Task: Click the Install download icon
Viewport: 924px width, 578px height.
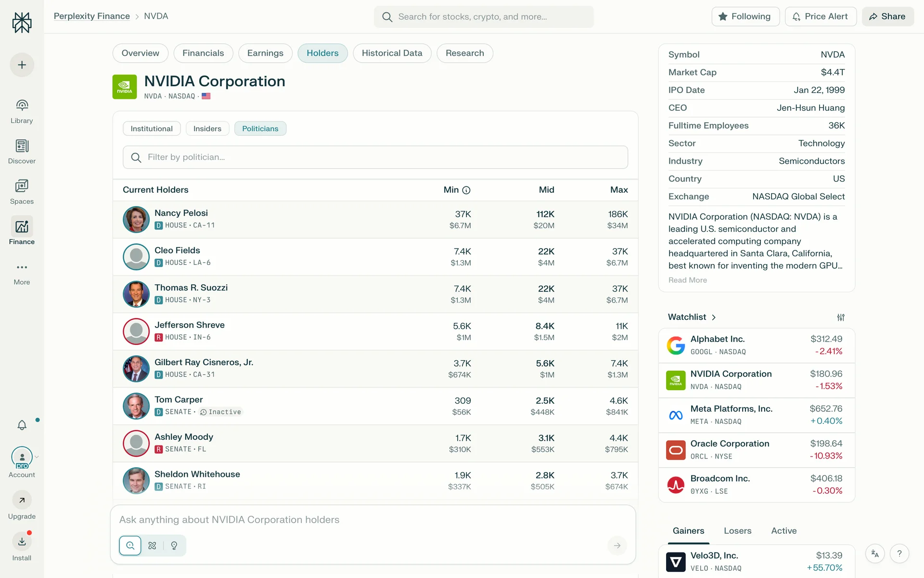Action: point(22,541)
